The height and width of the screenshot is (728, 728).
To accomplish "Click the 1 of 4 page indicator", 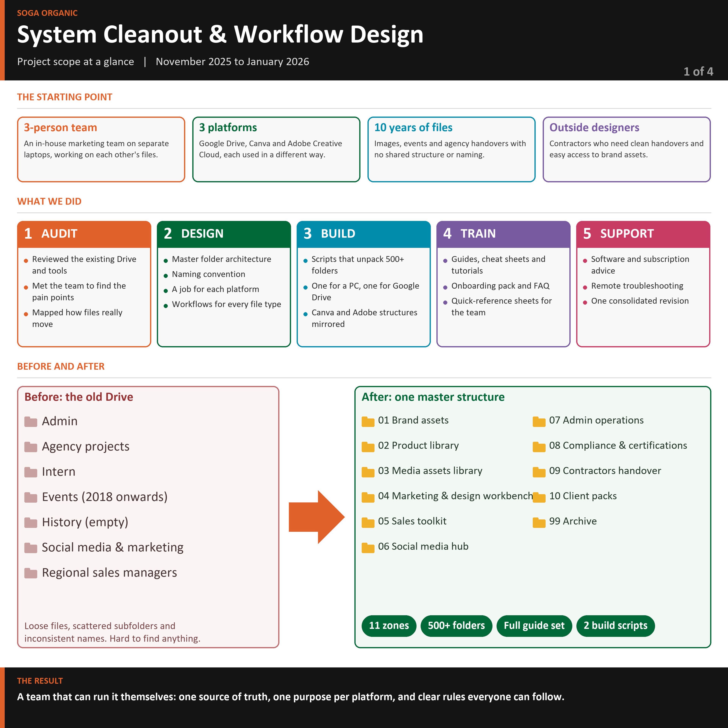I will click(698, 72).
